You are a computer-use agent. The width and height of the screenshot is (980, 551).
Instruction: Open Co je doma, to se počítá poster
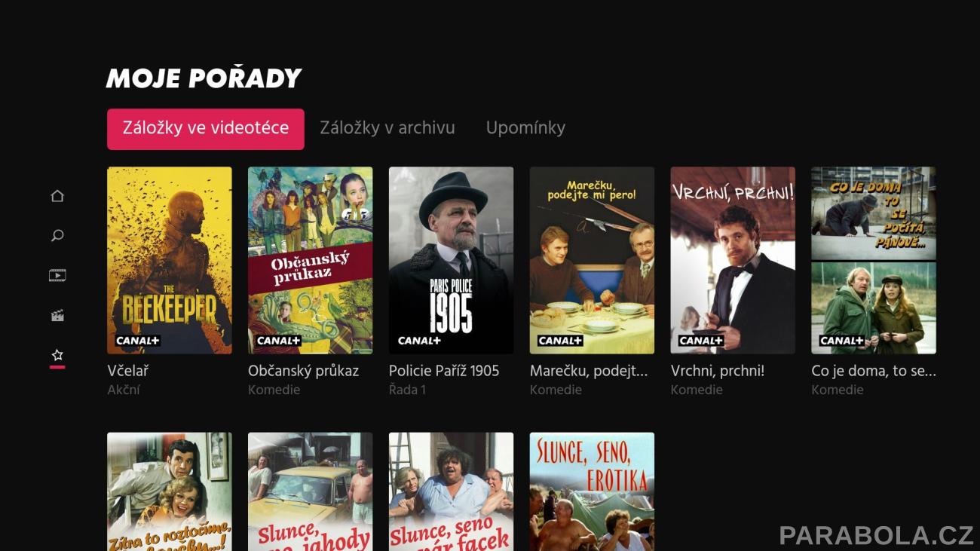874,260
